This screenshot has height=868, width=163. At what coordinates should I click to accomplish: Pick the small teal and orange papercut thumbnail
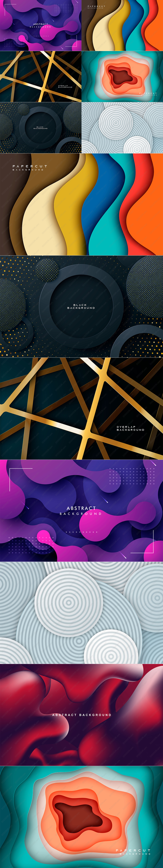[x=122, y=77]
